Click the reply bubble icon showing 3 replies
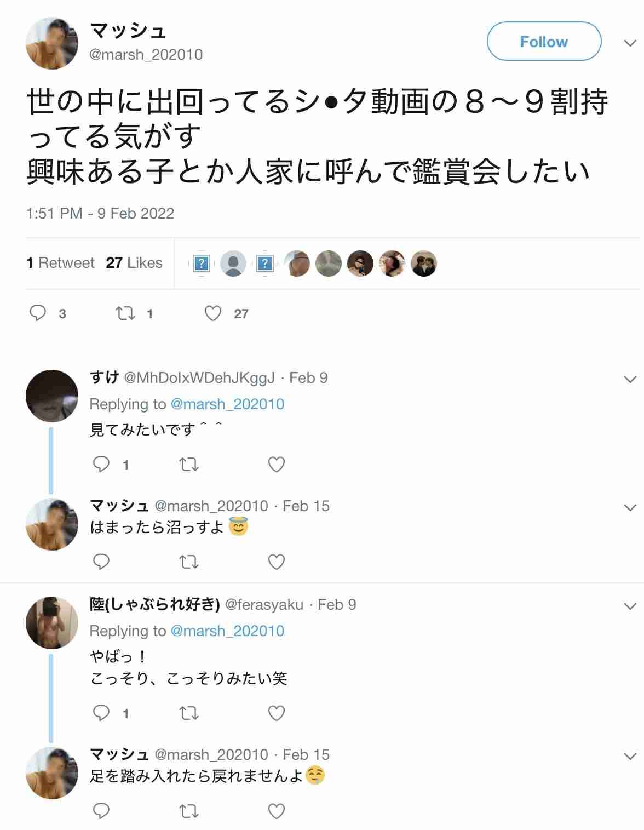This screenshot has width=644, height=830. point(38,313)
